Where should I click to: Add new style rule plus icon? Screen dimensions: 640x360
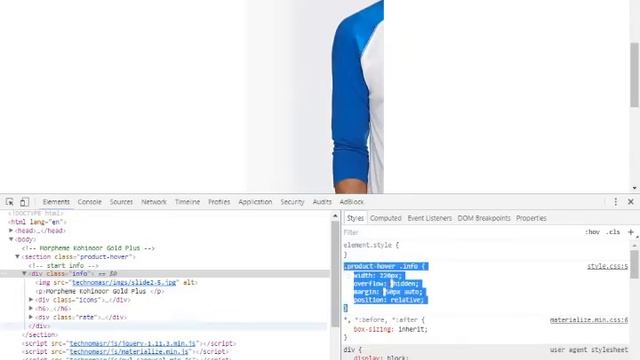[631, 232]
